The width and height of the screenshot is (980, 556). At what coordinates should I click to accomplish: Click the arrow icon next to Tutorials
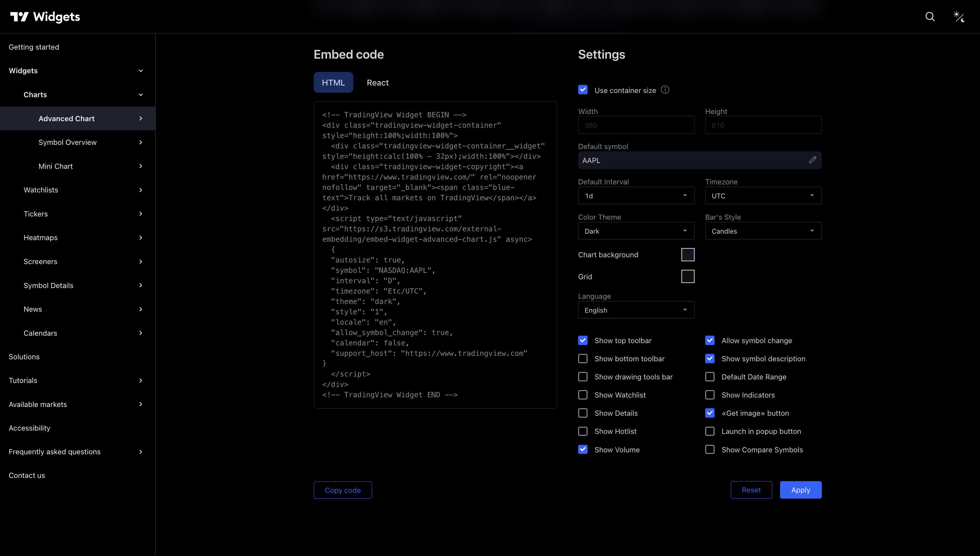tap(141, 380)
